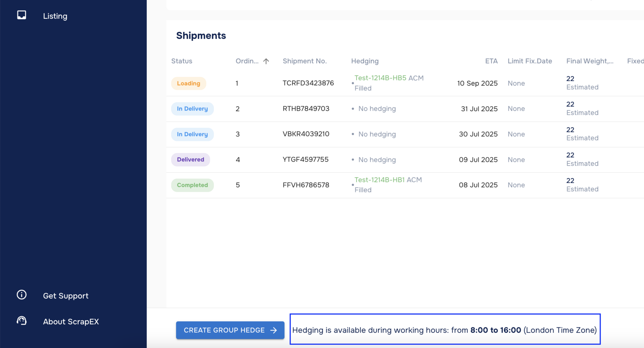Sort by Shipment No. column header

click(304, 61)
